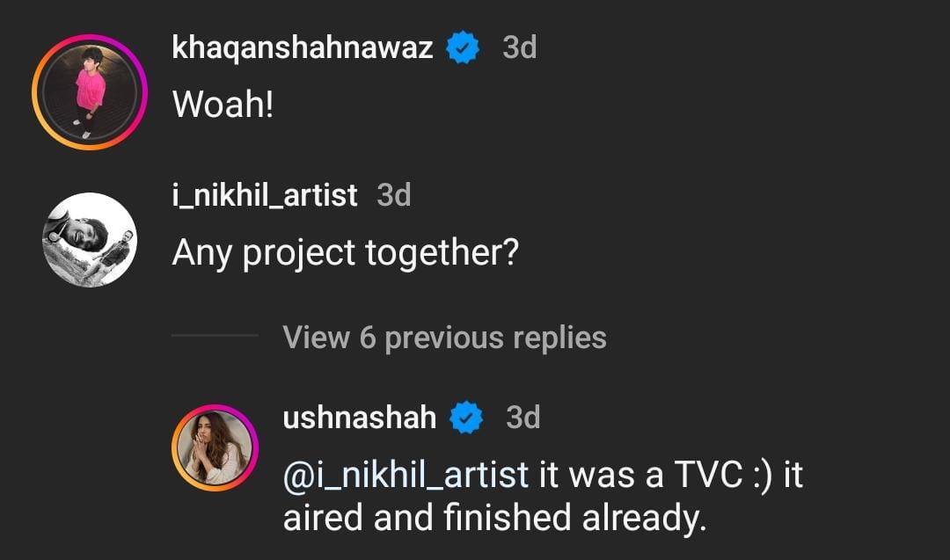View i_nikhil_artist's profile picture
This screenshot has width=950, height=560.
pyautogui.click(x=89, y=239)
